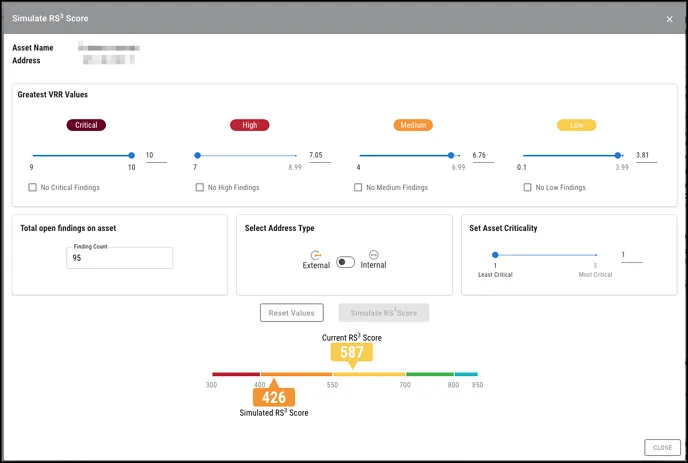Click the Medium value field showing 6.76
688x463 pixels.
point(483,156)
